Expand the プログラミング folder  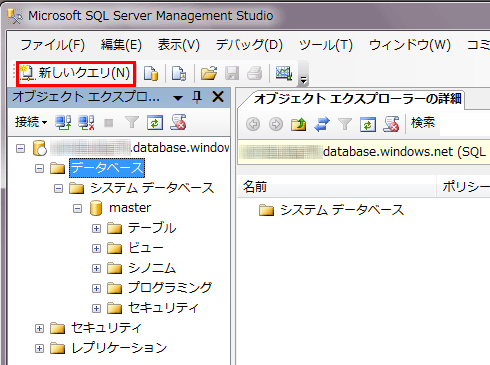click(96, 288)
